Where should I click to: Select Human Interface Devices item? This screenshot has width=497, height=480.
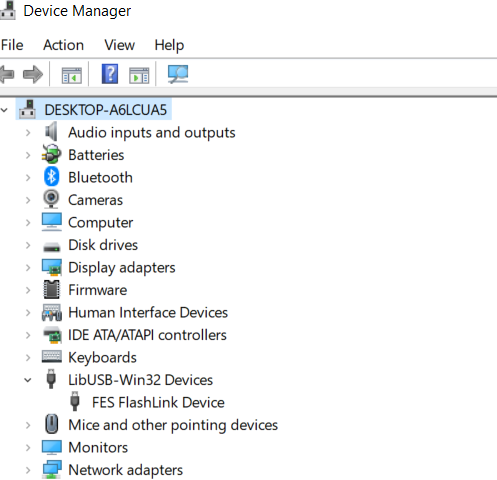[x=148, y=312]
